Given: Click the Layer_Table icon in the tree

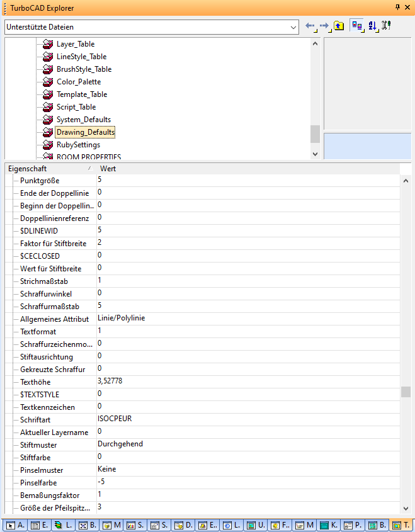Looking at the screenshot, I should pos(48,44).
